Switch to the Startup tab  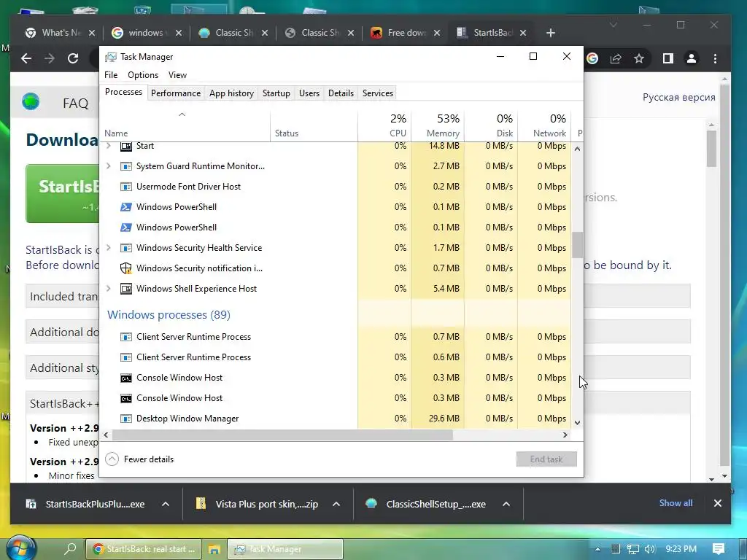point(276,93)
